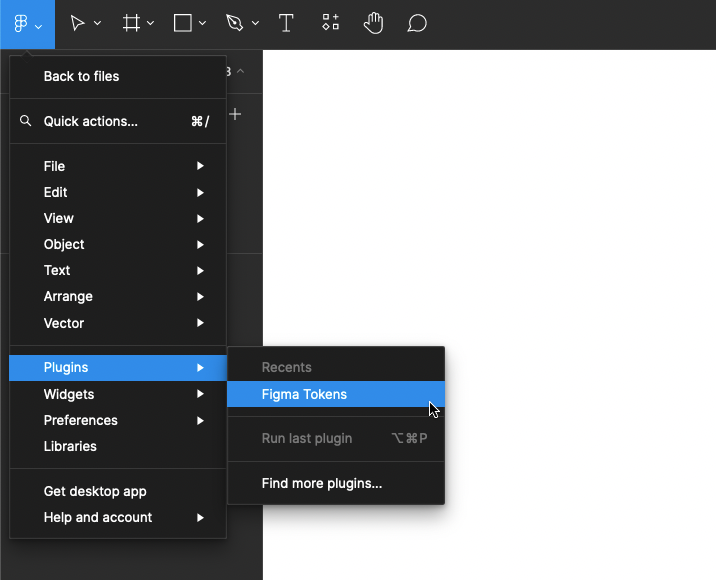Select the Pen tool
716x580 pixels.
235,23
